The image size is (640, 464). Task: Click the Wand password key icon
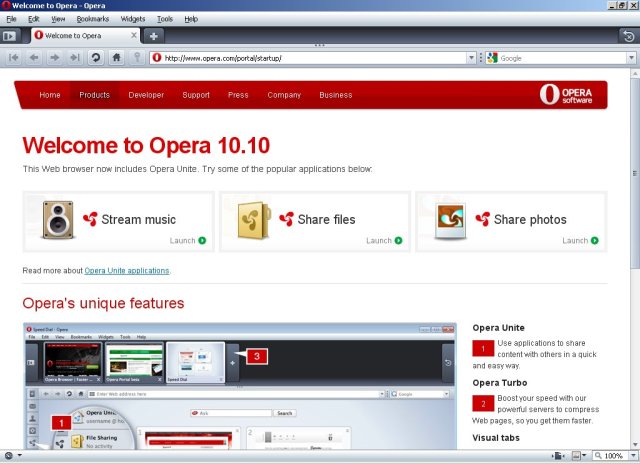point(136,58)
